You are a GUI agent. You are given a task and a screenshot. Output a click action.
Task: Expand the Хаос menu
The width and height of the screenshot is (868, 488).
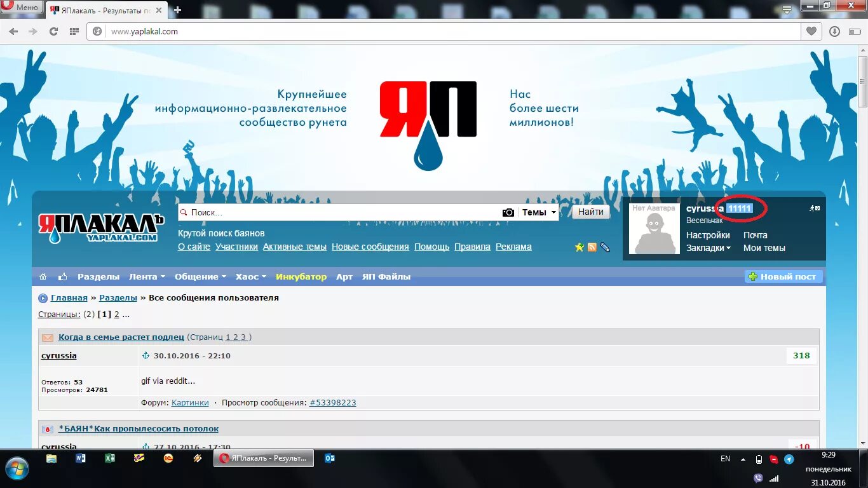(251, 276)
